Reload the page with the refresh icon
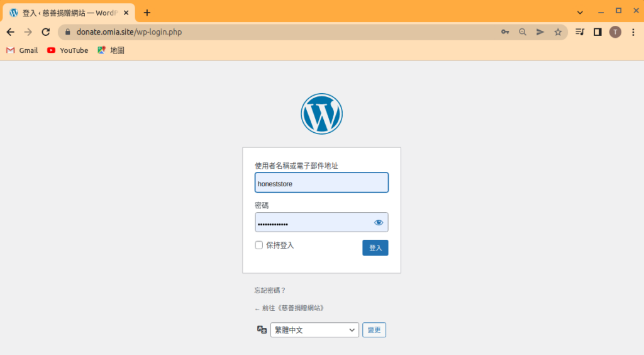Screen dimensions: 644x355 (x=45, y=32)
